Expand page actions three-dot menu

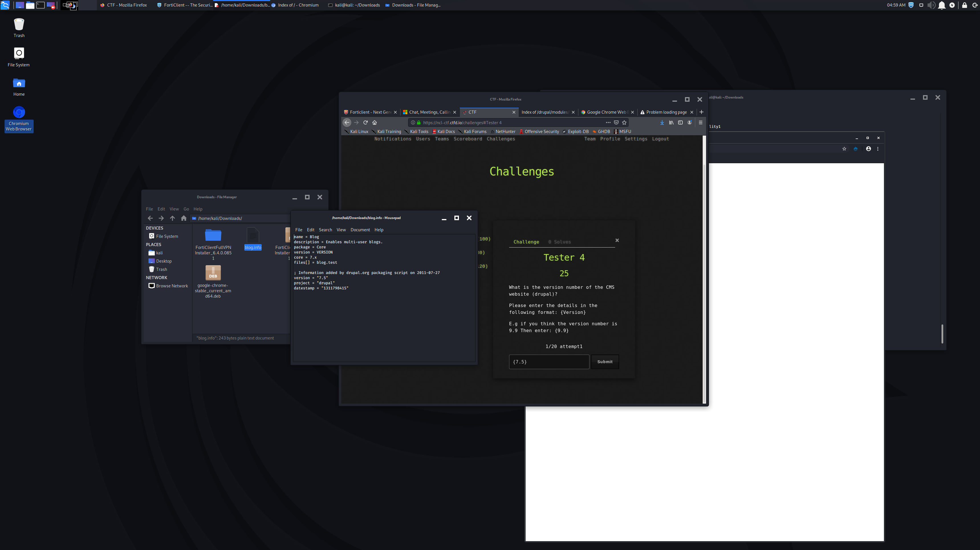pyautogui.click(x=608, y=122)
